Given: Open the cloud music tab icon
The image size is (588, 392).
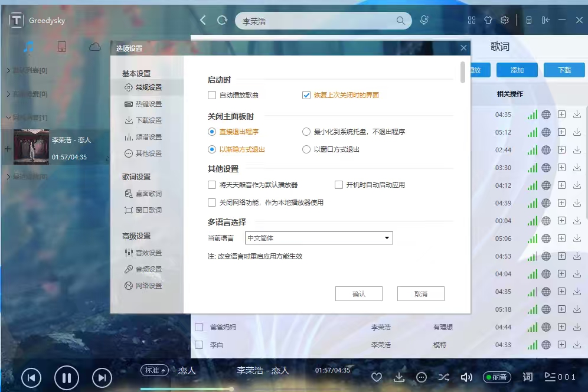Looking at the screenshot, I should (x=95, y=47).
